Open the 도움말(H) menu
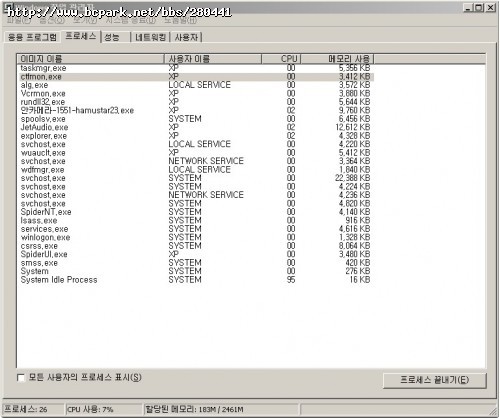500x418 pixels. pos(180,21)
